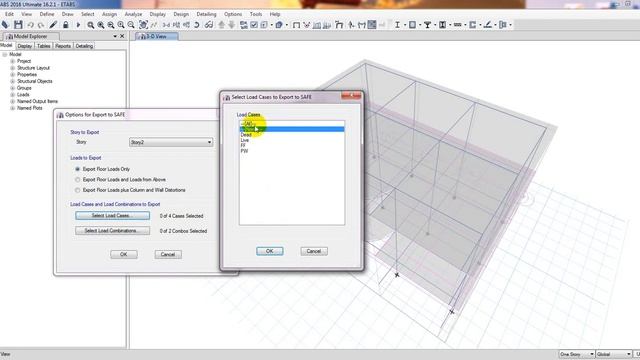Open the Story dropdown showing Story2

pos(171,142)
